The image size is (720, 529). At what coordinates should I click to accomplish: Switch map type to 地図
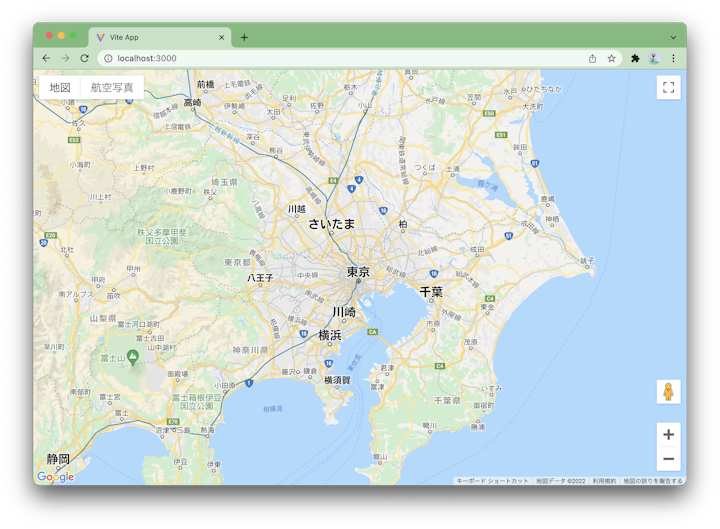tap(60, 88)
